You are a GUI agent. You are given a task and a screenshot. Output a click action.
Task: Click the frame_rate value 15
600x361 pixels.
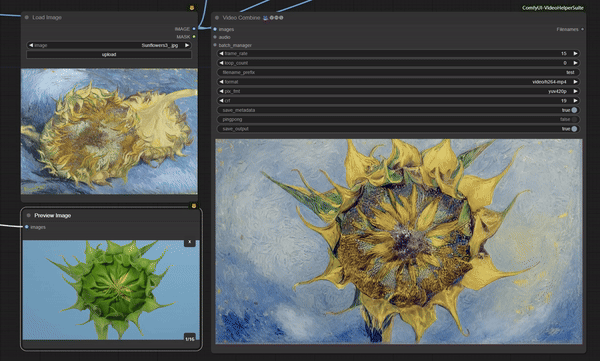563,54
